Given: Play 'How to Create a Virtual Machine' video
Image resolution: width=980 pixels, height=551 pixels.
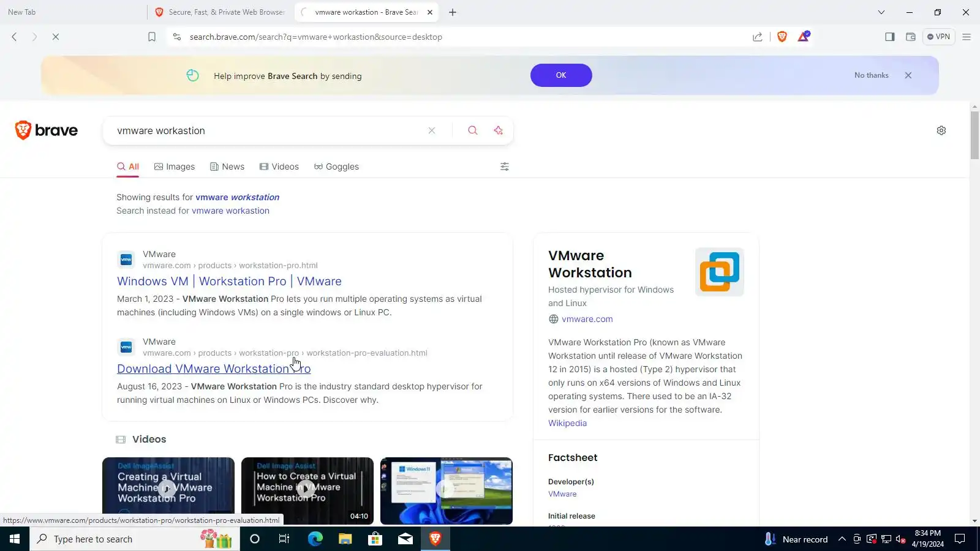Looking at the screenshot, I should pyautogui.click(x=307, y=490).
